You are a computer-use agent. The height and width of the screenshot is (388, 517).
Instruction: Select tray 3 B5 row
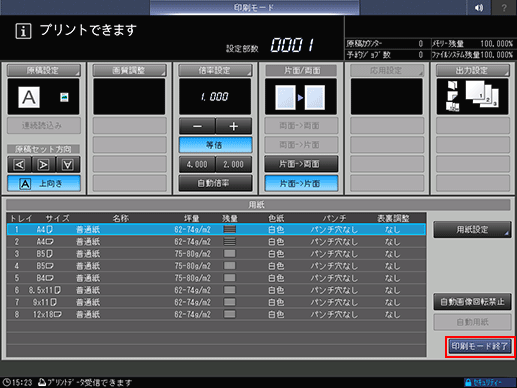[216, 254]
